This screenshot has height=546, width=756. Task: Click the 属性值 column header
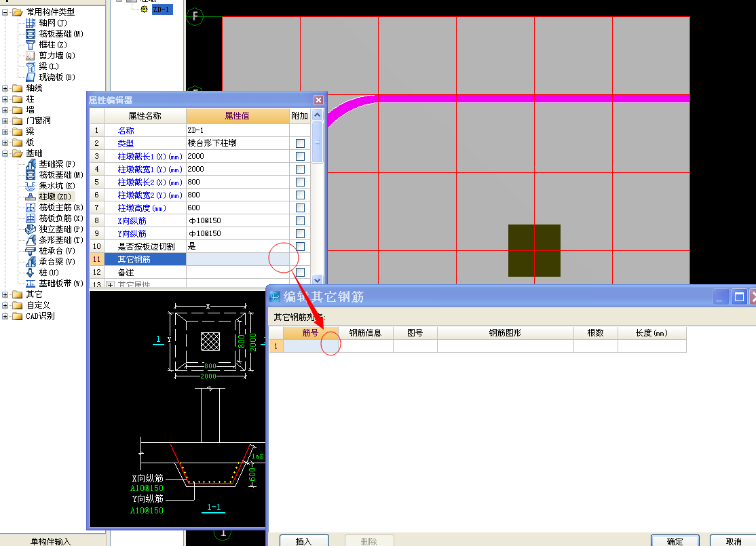pyautogui.click(x=238, y=116)
